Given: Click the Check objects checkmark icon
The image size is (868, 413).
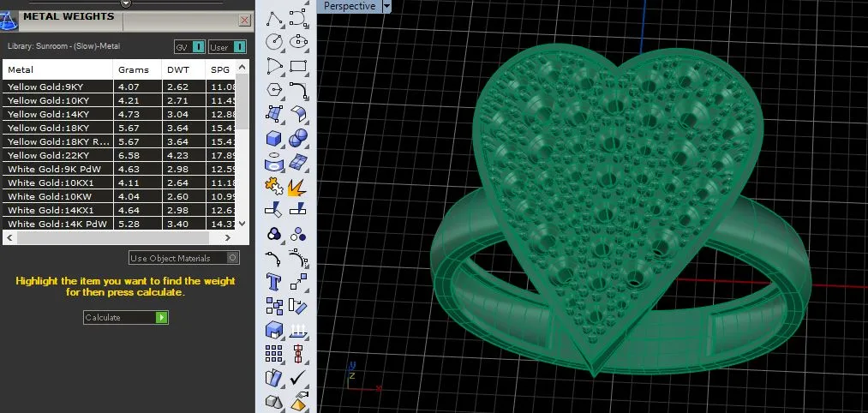Looking at the screenshot, I should 298,378.
